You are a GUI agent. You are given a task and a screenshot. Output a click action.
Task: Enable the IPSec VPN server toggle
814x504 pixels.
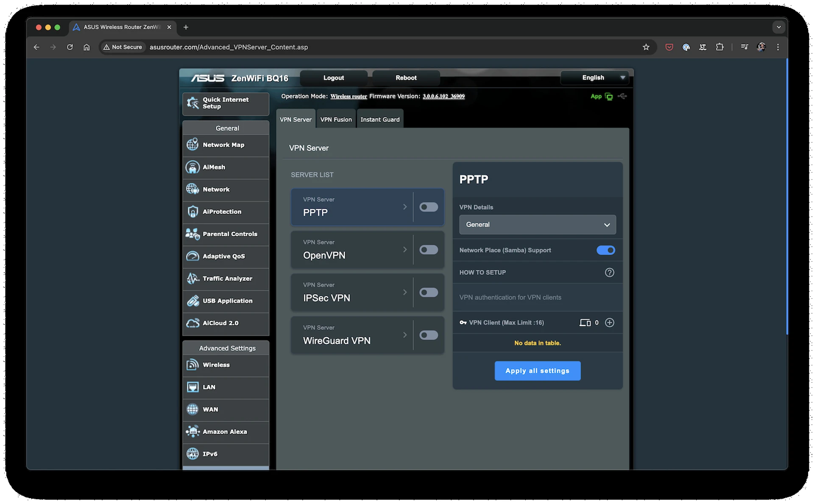click(429, 292)
